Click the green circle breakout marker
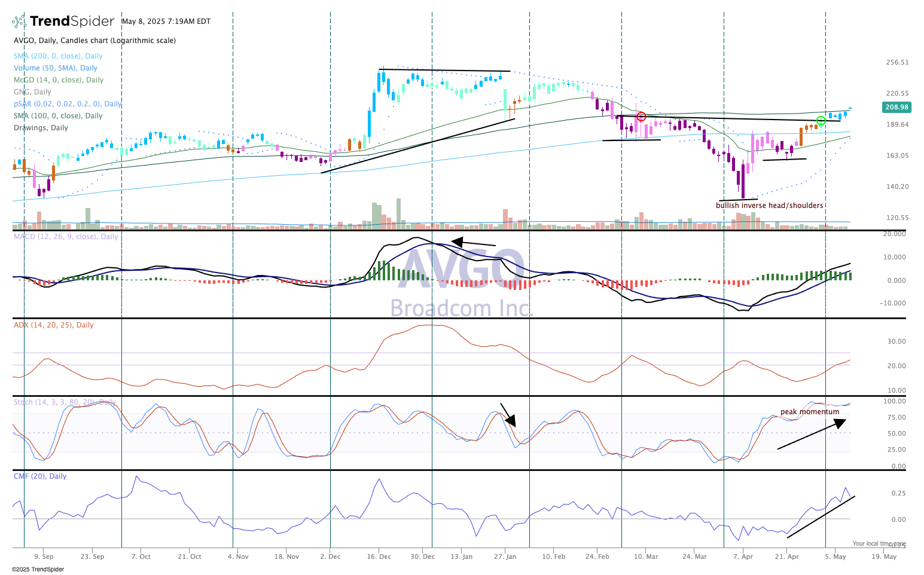The width and height of the screenshot is (924, 575). click(821, 121)
